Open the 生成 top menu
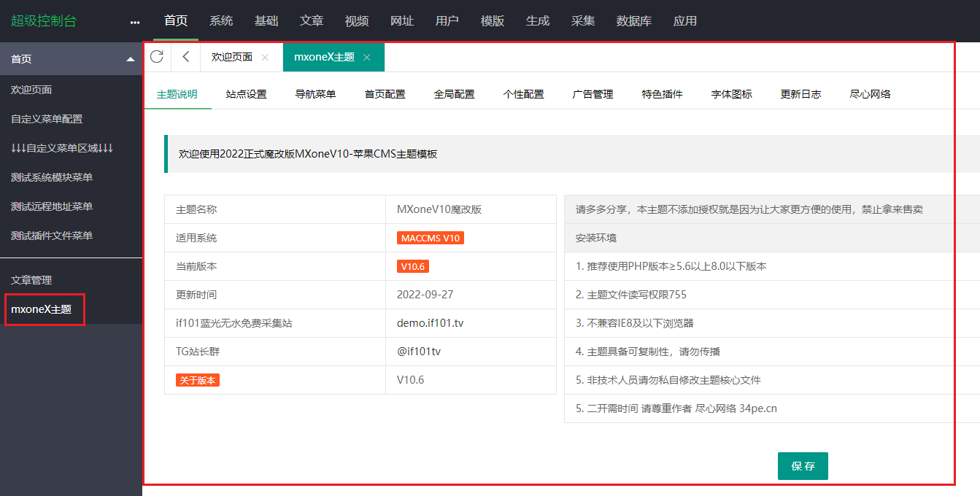The height and width of the screenshot is (496, 980). 538,21
